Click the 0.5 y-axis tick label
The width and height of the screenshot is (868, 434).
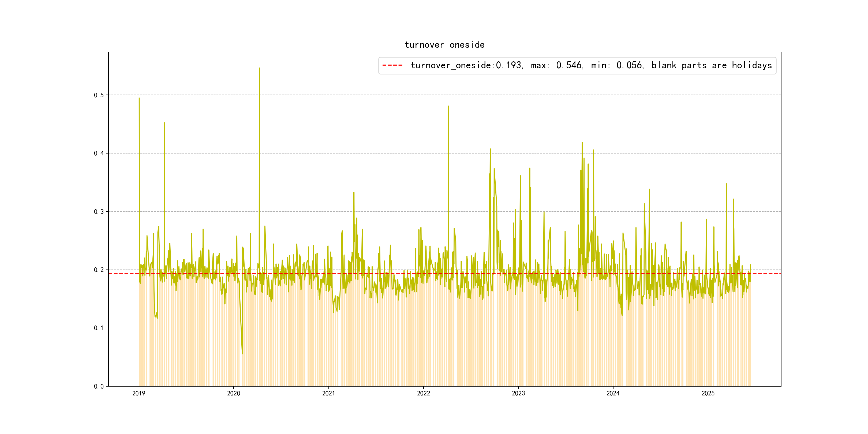pos(99,95)
